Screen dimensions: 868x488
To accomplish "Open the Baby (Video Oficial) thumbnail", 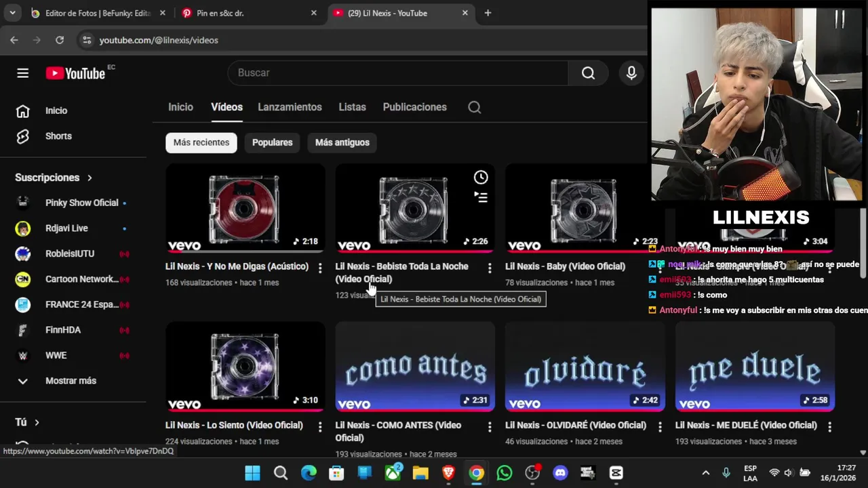I will point(585,208).
